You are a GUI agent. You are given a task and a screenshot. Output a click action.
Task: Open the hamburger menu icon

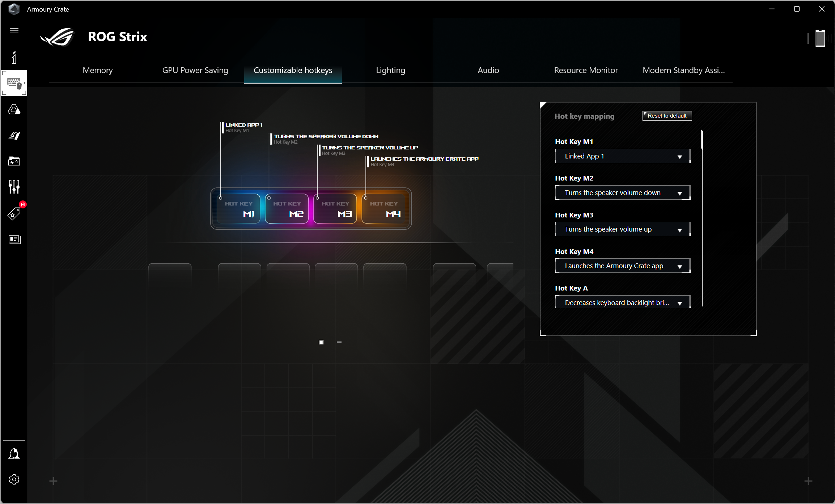click(14, 31)
